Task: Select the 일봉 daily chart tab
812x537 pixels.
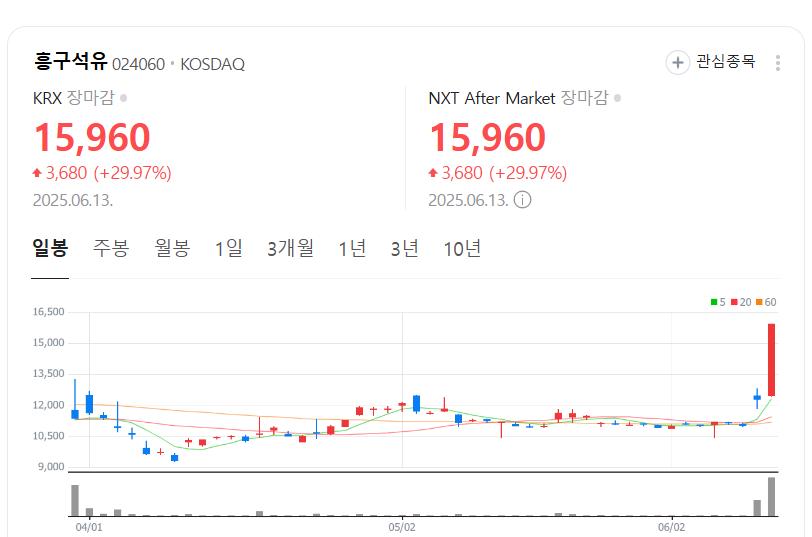Action: (50, 248)
